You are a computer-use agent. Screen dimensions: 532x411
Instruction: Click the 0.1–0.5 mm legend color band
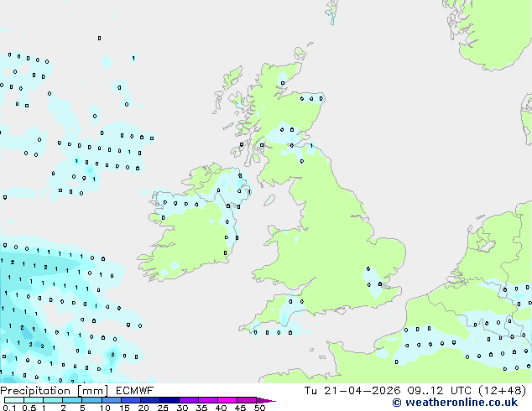click(14, 400)
